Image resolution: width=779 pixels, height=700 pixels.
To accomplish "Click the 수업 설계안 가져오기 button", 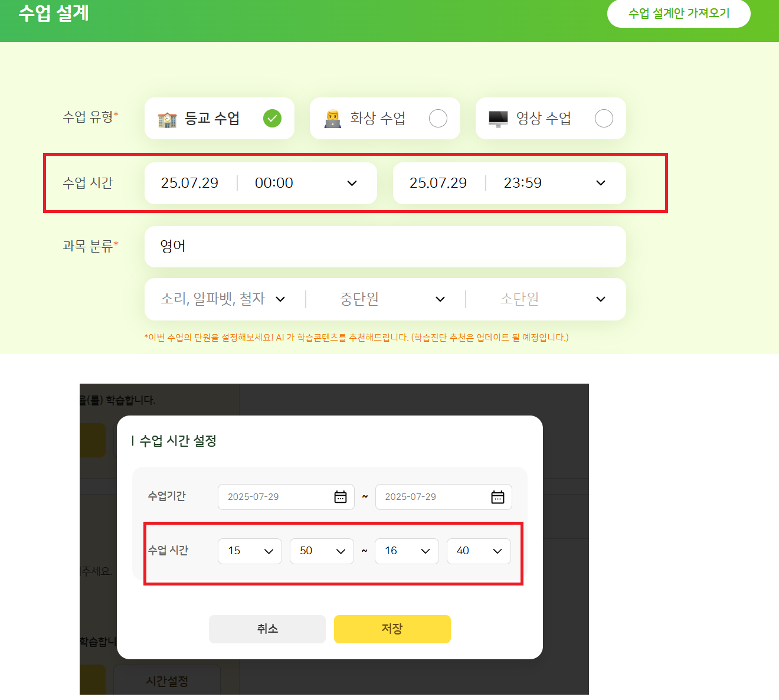I will (x=679, y=13).
